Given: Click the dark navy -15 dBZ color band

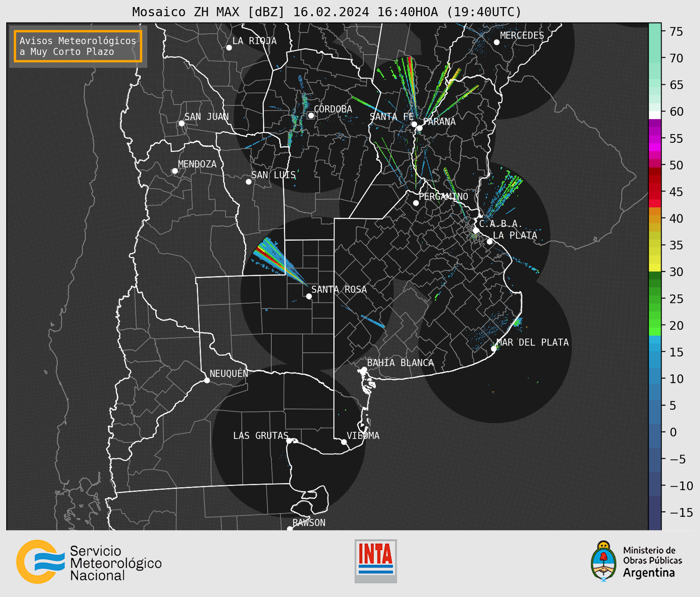Looking at the screenshot, I should pyautogui.click(x=655, y=513).
